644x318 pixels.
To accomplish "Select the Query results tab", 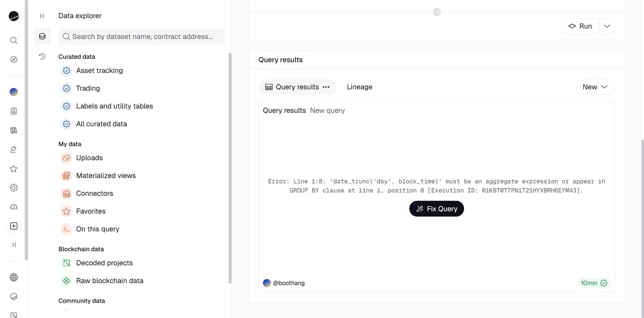I will pyautogui.click(x=292, y=87).
